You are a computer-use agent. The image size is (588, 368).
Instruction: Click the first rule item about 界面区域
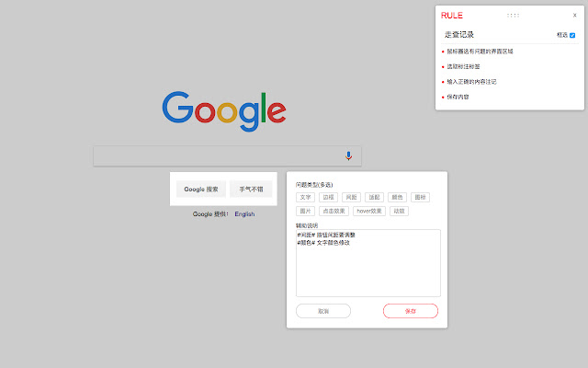click(x=480, y=52)
